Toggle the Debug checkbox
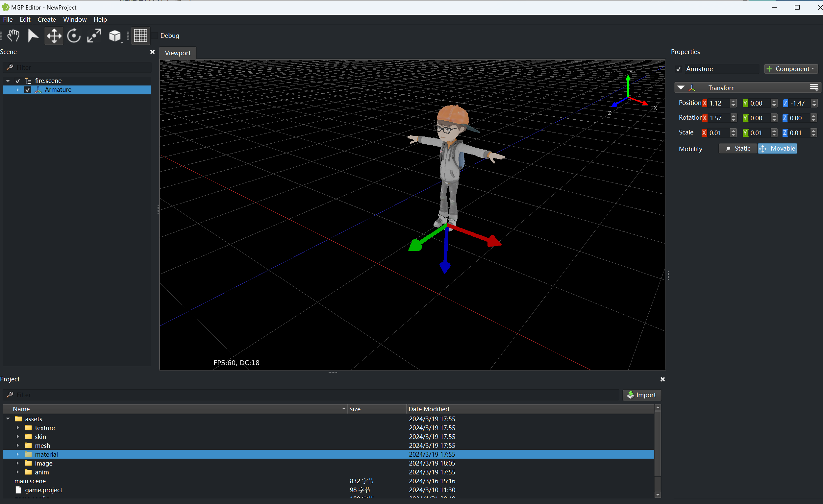 tap(155, 36)
